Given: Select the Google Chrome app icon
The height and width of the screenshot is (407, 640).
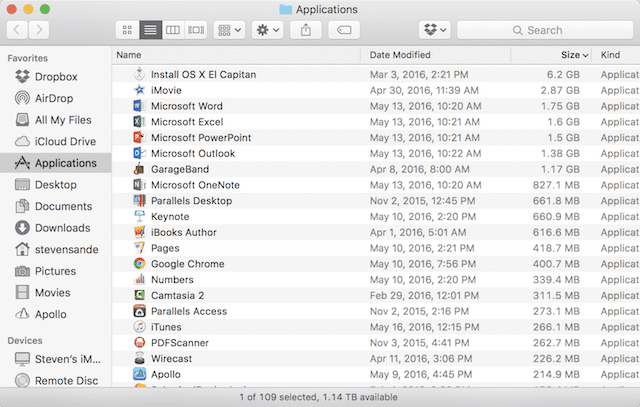Looking at the screenshot, I should click(140, 264).
